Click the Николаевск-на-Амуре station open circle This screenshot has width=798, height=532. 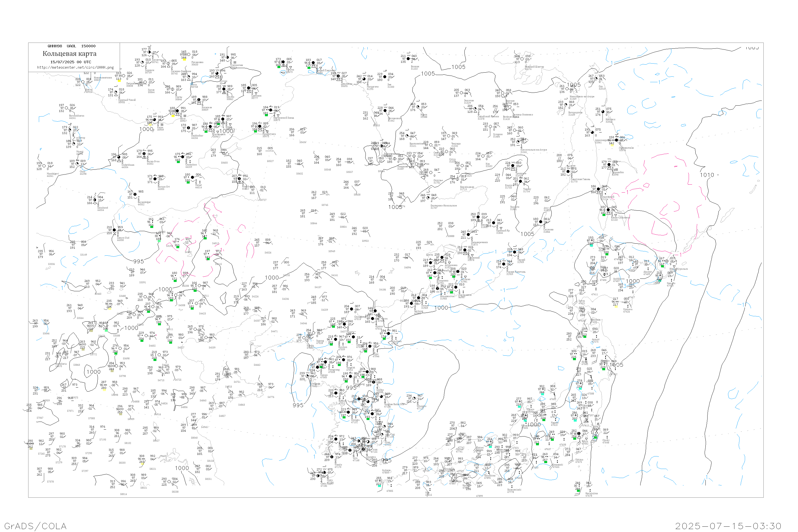click(x=567, y=89)
